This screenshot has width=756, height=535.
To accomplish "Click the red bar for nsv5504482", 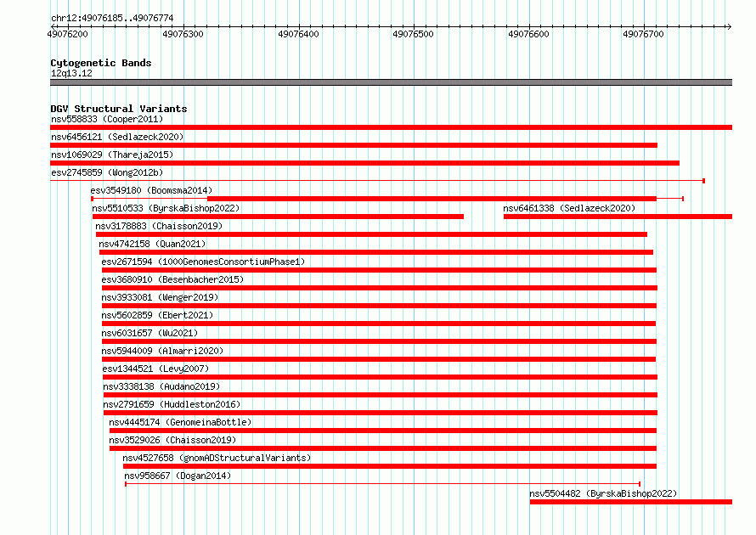I will 631,502.
